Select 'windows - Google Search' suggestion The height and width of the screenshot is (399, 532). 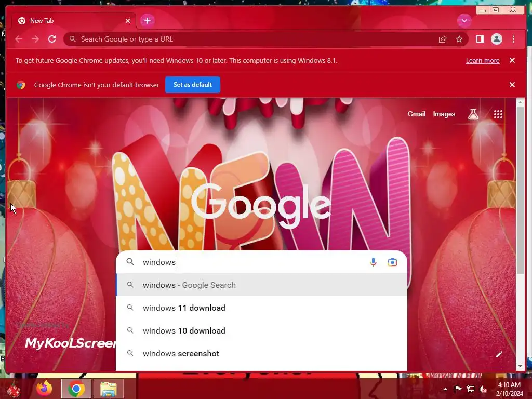pyautogui.click(x=261, y=285)
